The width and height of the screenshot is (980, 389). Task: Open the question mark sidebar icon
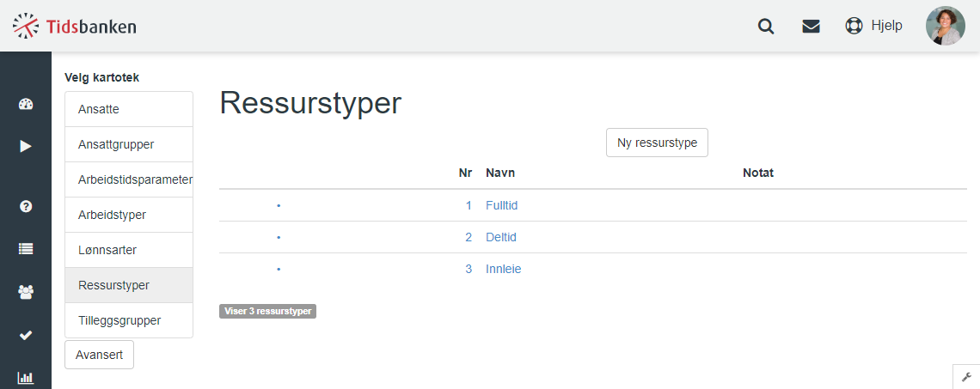(26, 207)
